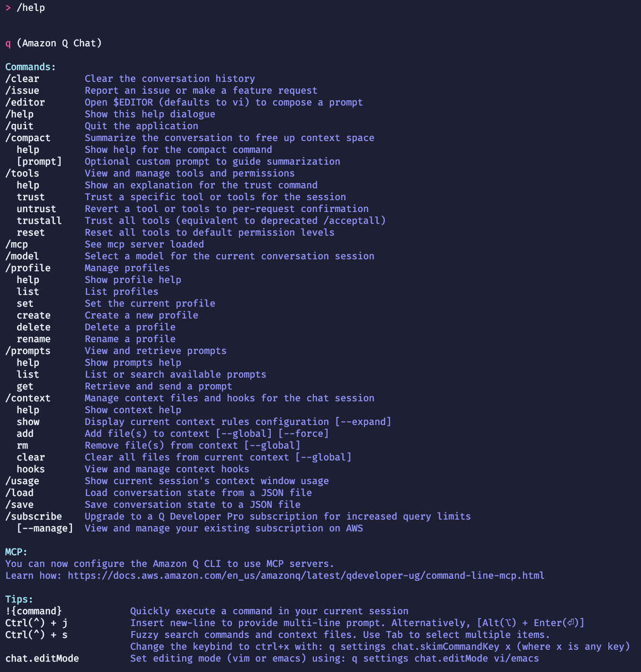Viewport: 641px width, 672px height.
Task: Select the [--manage] option text
Action: [x=45, y=528]
